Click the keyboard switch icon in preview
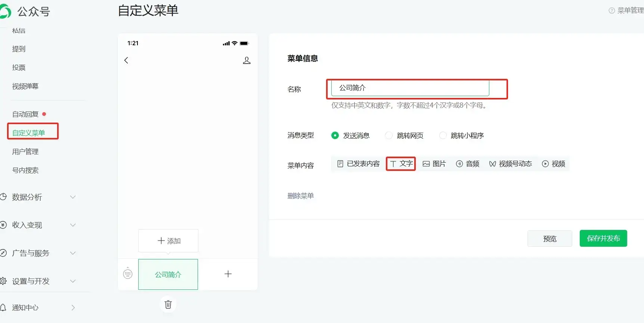Image resolution: width=644 pixels, height=323 pixels. point(128,274)
